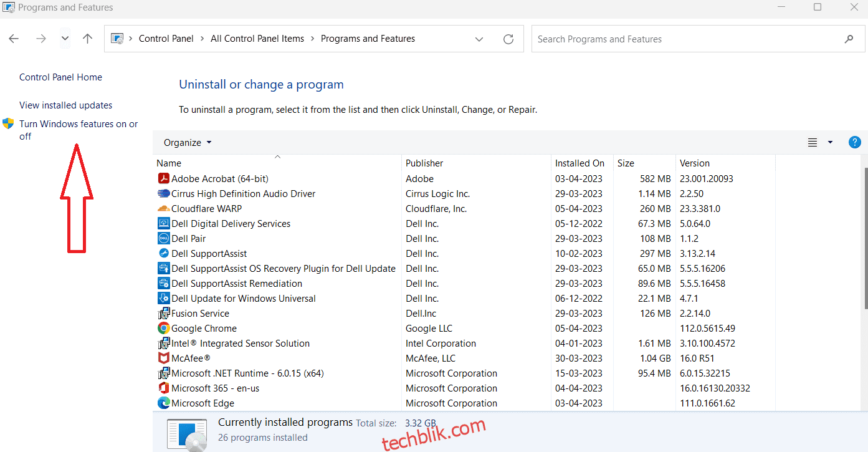The image size is (868, 452).
Task: Open the Organize dropdown menu
Action: pos(188,143)
